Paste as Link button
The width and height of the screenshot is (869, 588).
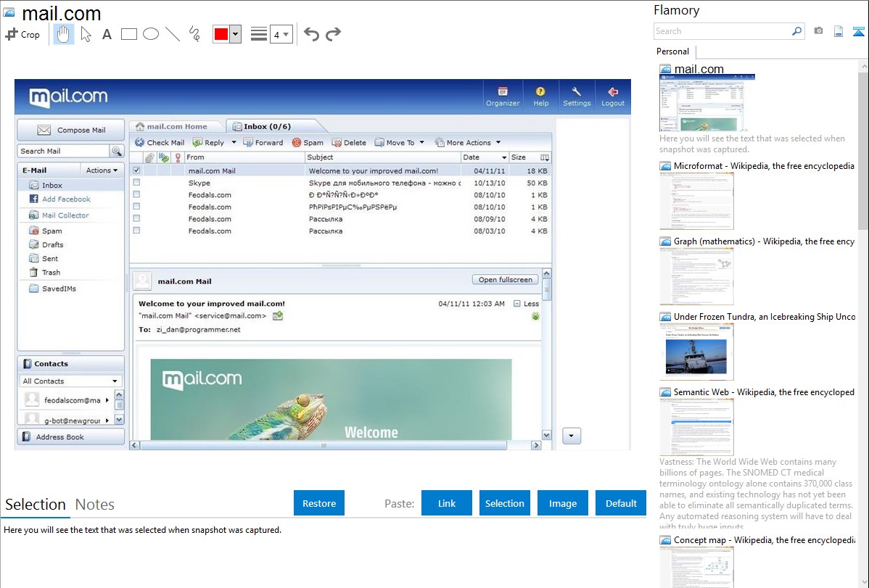pos(447,503)
